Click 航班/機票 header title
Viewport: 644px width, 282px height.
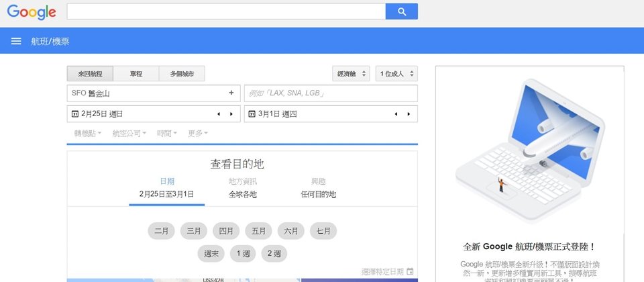[x=50, y=41]
